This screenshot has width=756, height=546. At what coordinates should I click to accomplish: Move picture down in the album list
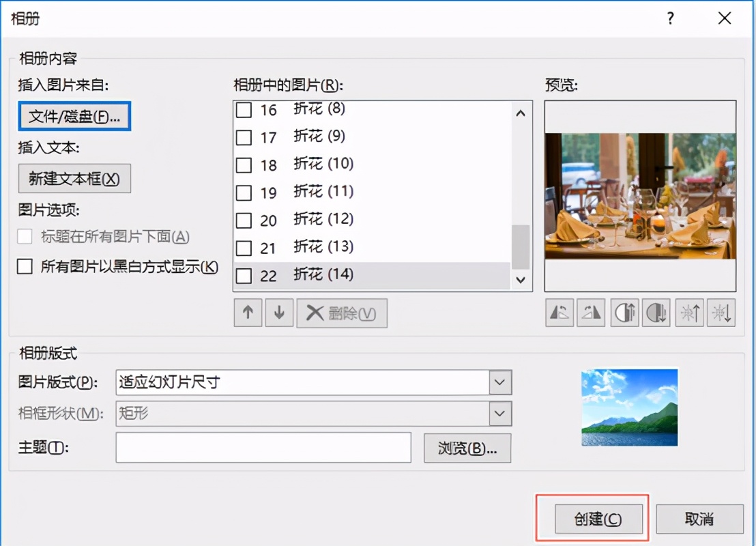[279, 313]
